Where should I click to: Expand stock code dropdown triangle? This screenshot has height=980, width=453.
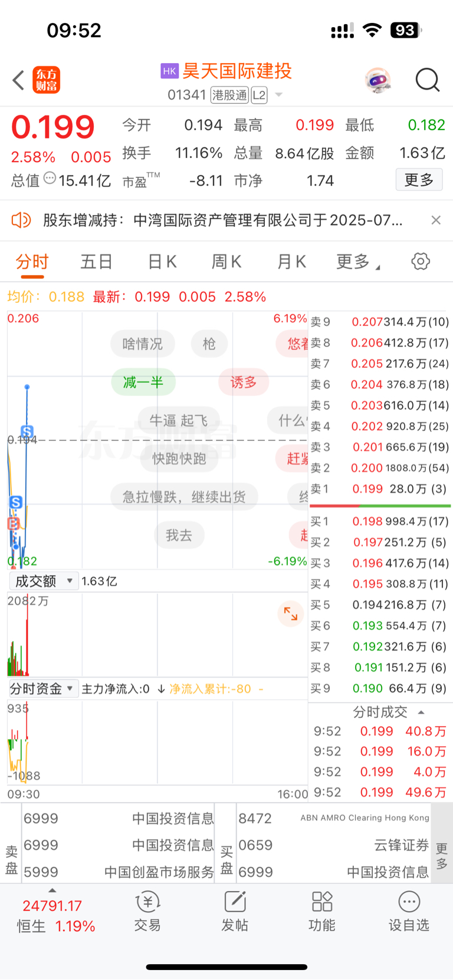pyautogui.click(x=279, y=95)
